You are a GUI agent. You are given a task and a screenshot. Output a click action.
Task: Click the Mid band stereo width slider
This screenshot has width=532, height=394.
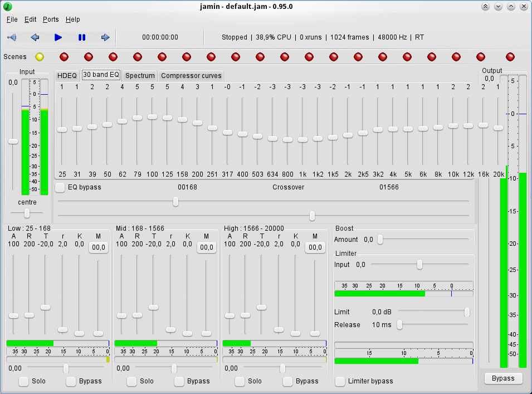[x=174, y=368]
